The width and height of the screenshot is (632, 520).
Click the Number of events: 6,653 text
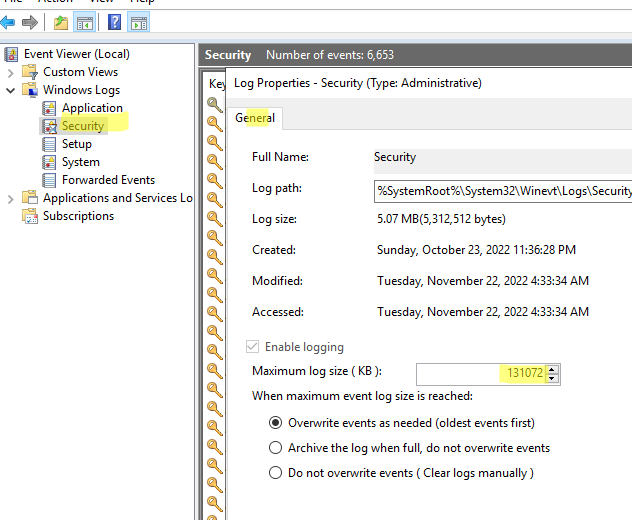click(330, 55)
